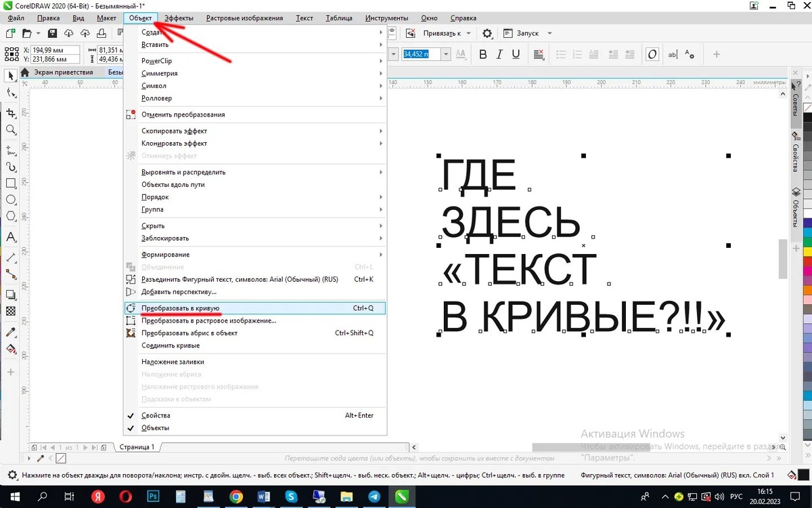Select the Freehand drawing tool
The height and width of the screenshot is (508, 812).
click(11, 150)
